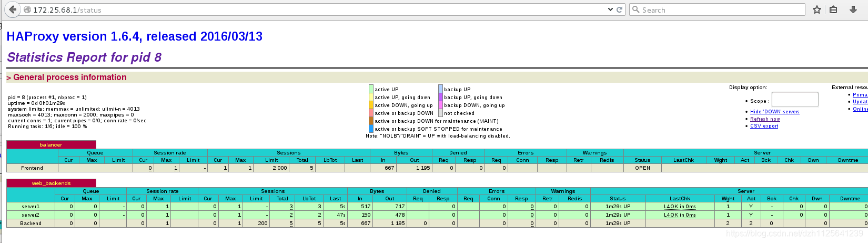This screenshot has height=243, width=868.
Task: Click the brown MAINT legend swatch
Action: [x=371, y=121]
